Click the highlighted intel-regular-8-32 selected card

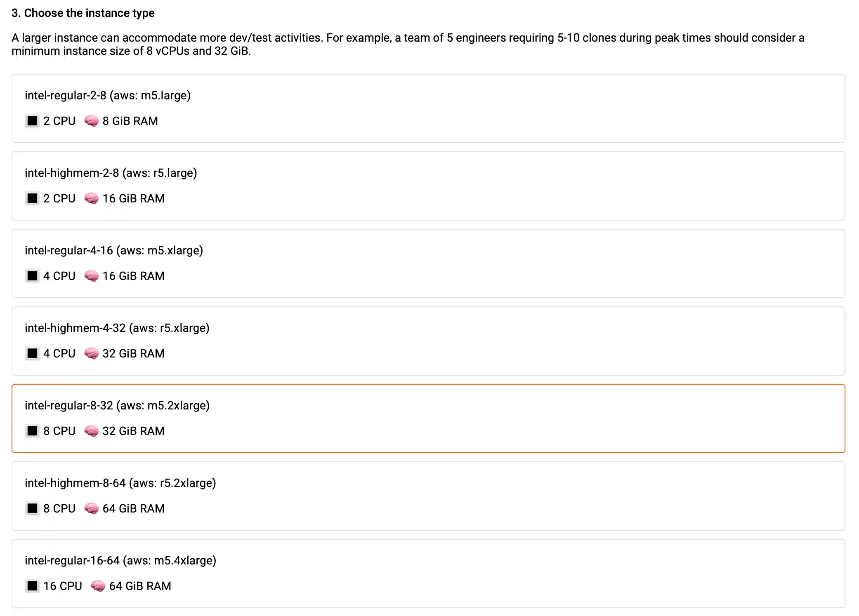coord(429,419)
